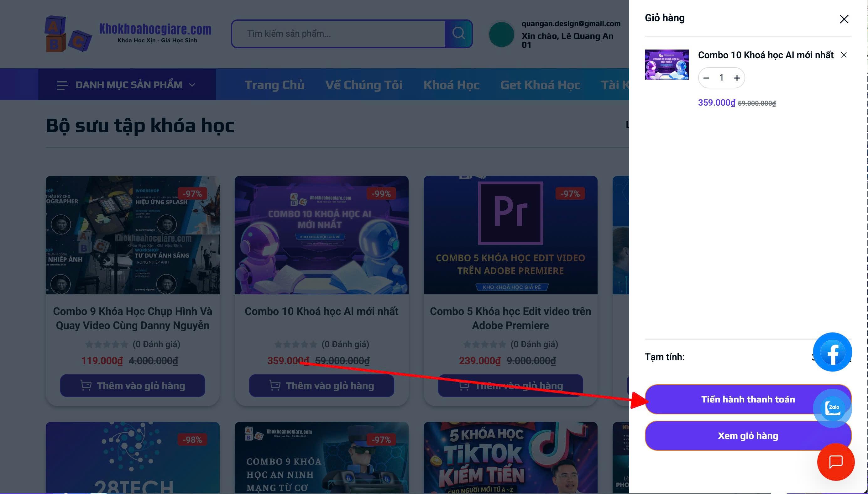Viewport: 868px width, 494px height.
Task: Open Combo 5 Khóa học Edit video title
Action: click(510, 318)
